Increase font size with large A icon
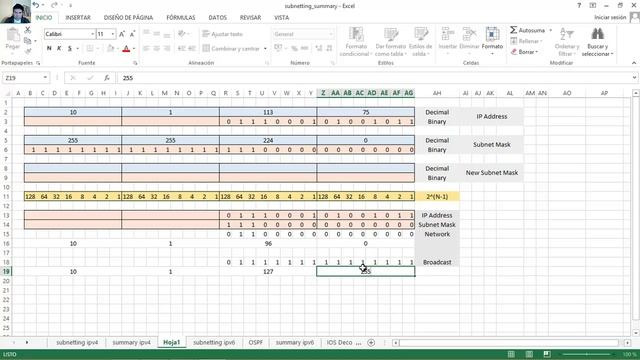Screen dimensions: 640x360 tap(122, 34)
